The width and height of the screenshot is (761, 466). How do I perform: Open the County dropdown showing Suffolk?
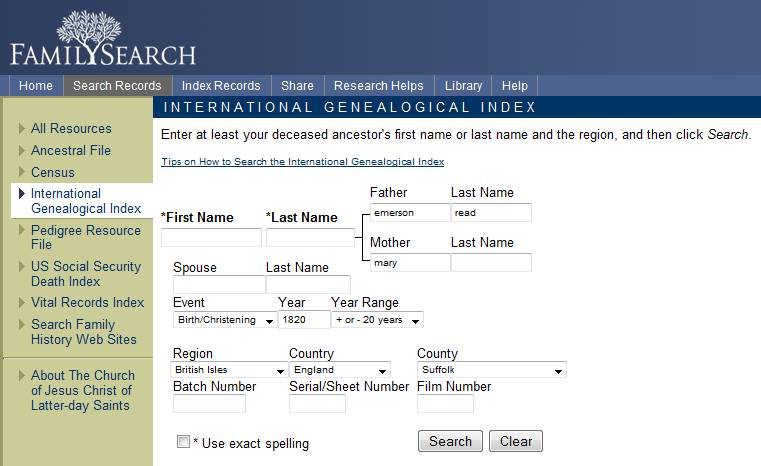pyautogui.click(x=492, y=370)
